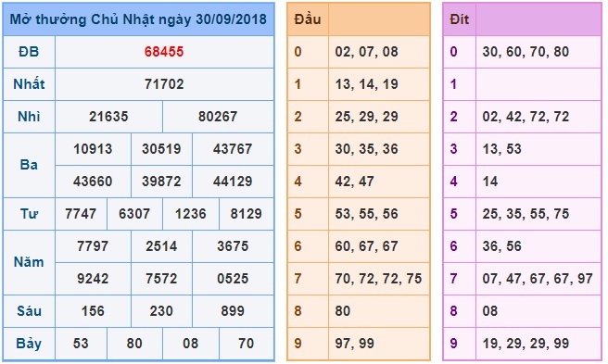Click the header 'Mở thưởng Chủ Nhật ngày 30/09/2018'
The image size is (608, 364).
pos(138,19)
